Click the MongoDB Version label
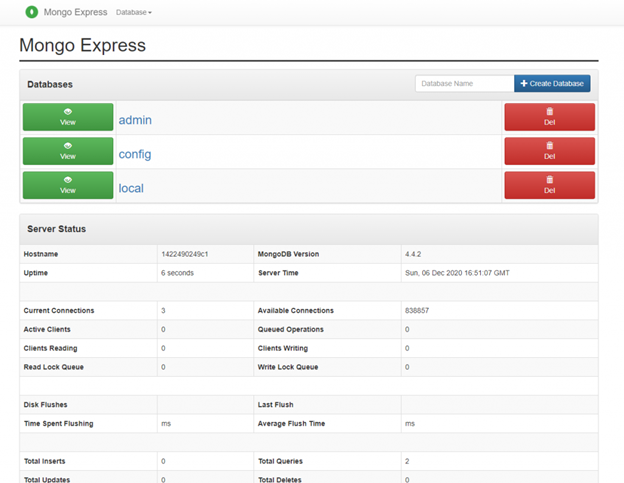The image size is (624, 483). click(x=288, y=254)
